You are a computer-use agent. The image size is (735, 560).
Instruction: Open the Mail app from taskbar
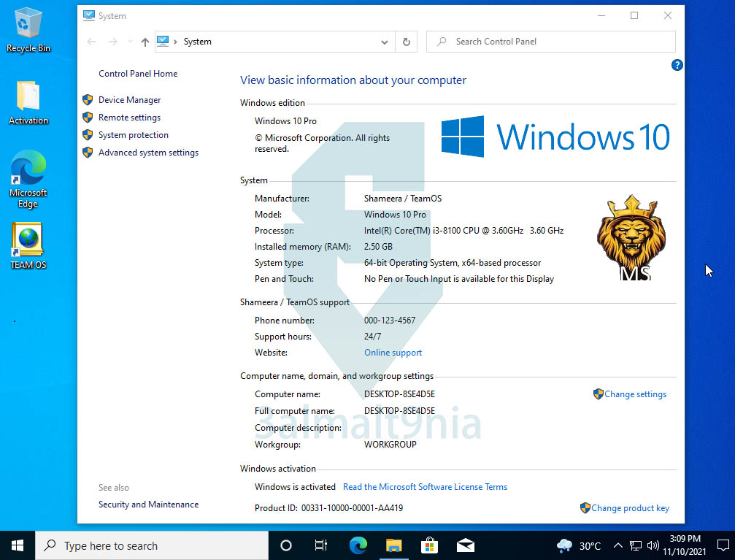[465, 545]
